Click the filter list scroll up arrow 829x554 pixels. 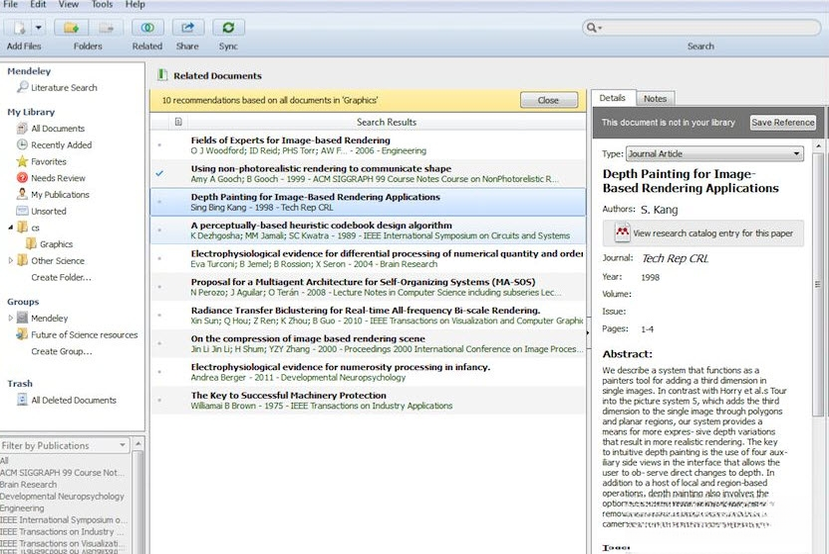tap(137, 443)
